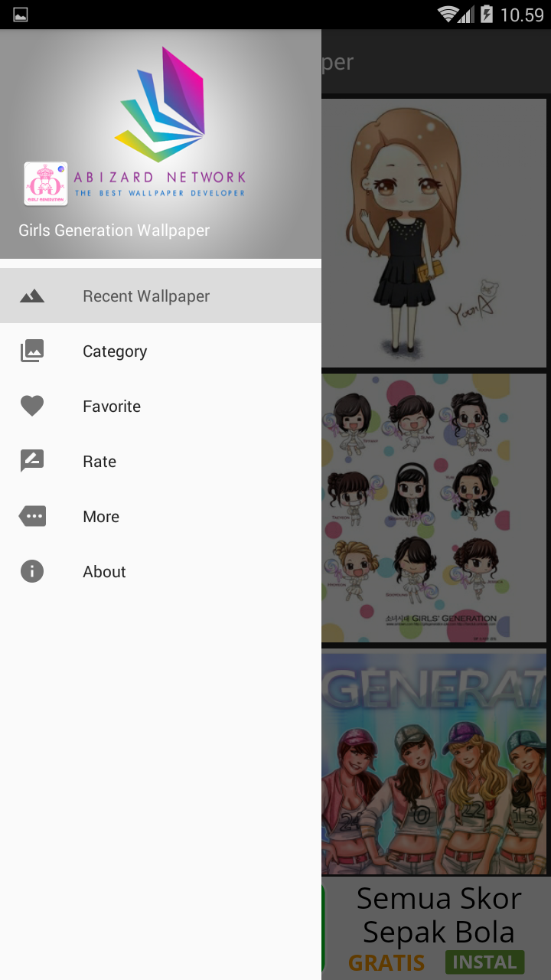Screen dimensions: 551x980
Task: Tap the GRATIS label in the ad
Action: 386,962
